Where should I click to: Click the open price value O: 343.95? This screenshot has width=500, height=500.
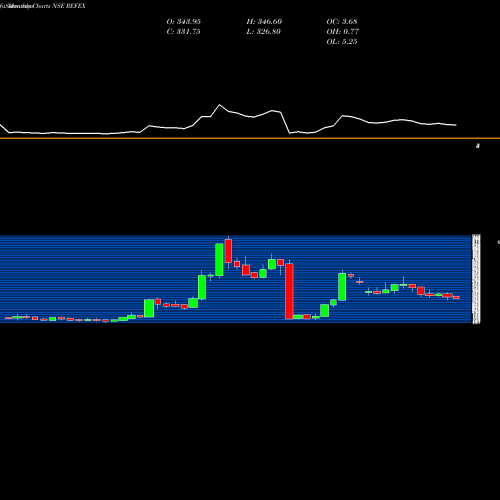[184, 22]
